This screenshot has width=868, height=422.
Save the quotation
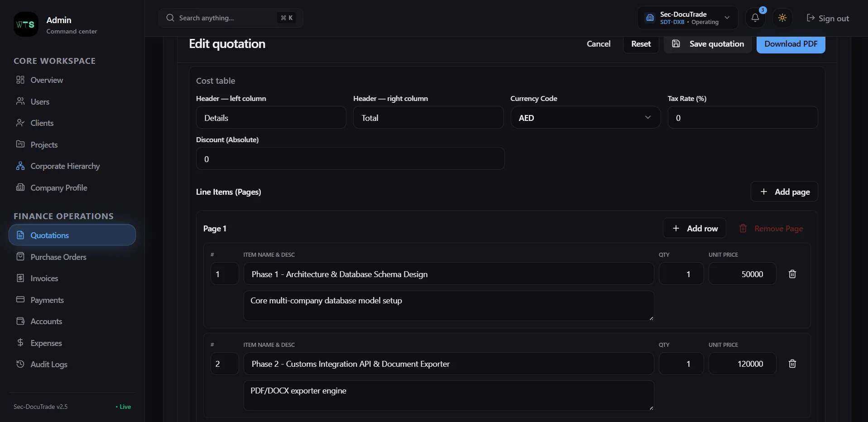tap(708, 44)
